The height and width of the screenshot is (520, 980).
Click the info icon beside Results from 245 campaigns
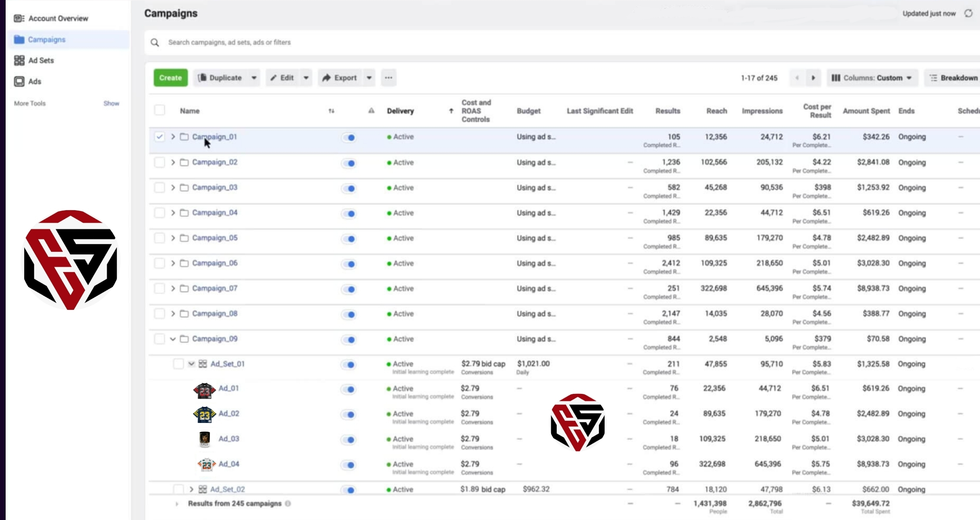[288, 504]
